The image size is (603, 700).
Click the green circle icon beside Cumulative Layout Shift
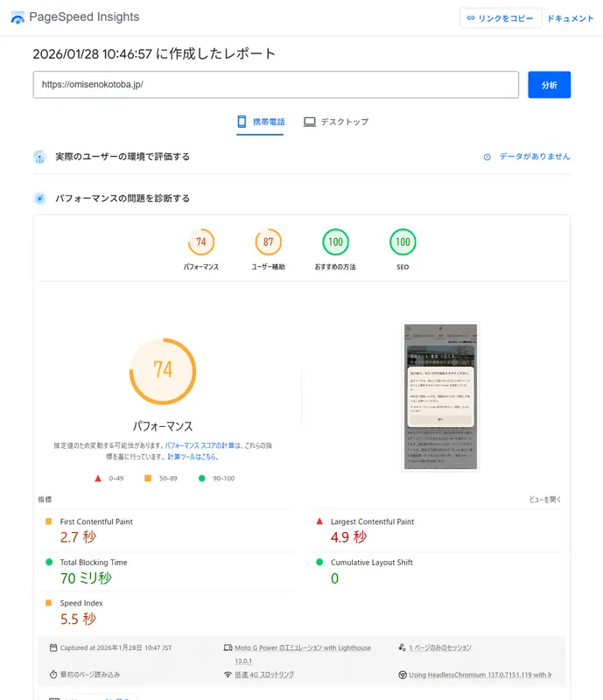pyautogui.click(x=319, y=562)
